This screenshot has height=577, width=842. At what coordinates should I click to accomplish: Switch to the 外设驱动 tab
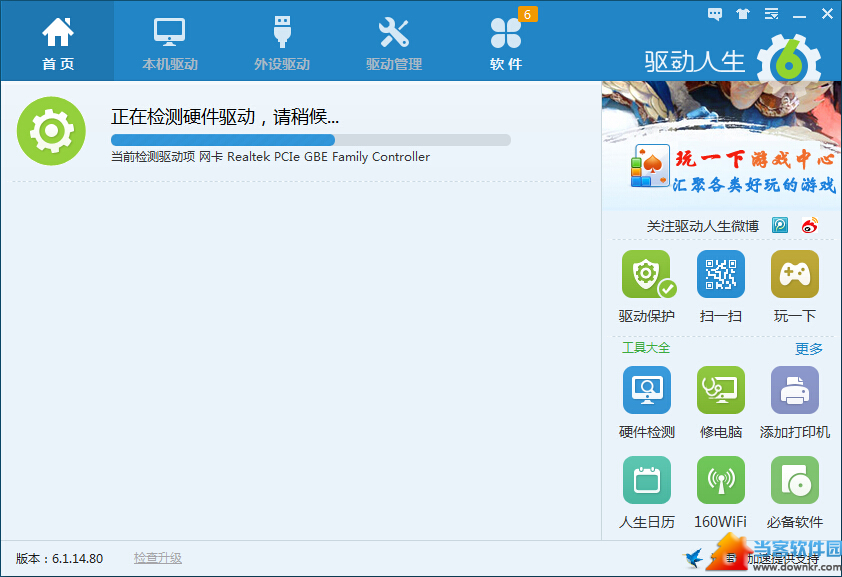pyautogui.click(x=282, y=42)
